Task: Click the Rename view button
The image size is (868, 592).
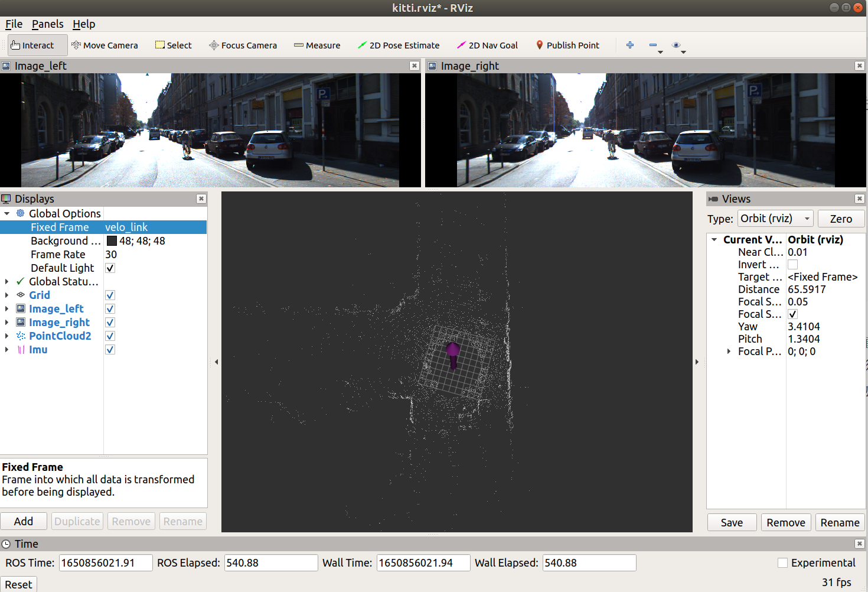Action: tap(840, 522)
